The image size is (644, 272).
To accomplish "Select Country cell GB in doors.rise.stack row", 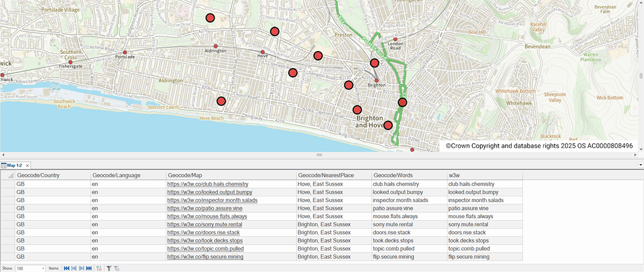I will [x=53, y=233].
